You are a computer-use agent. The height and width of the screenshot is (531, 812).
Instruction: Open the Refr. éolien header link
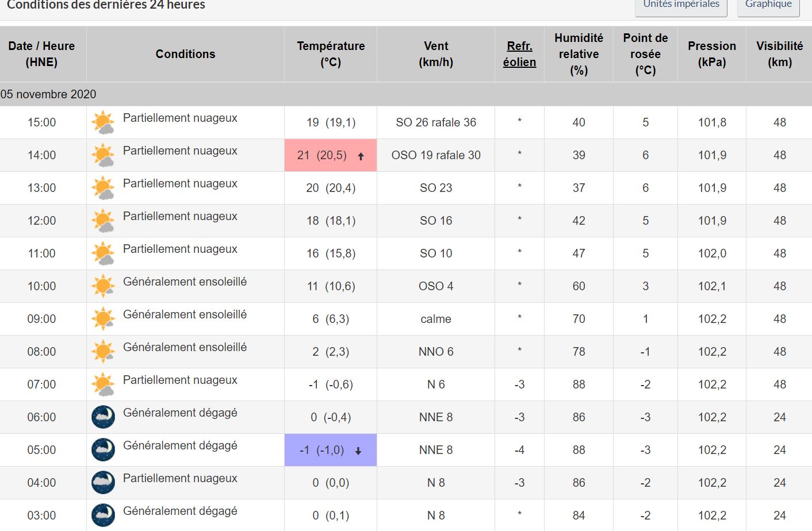(x=519, y=54)
